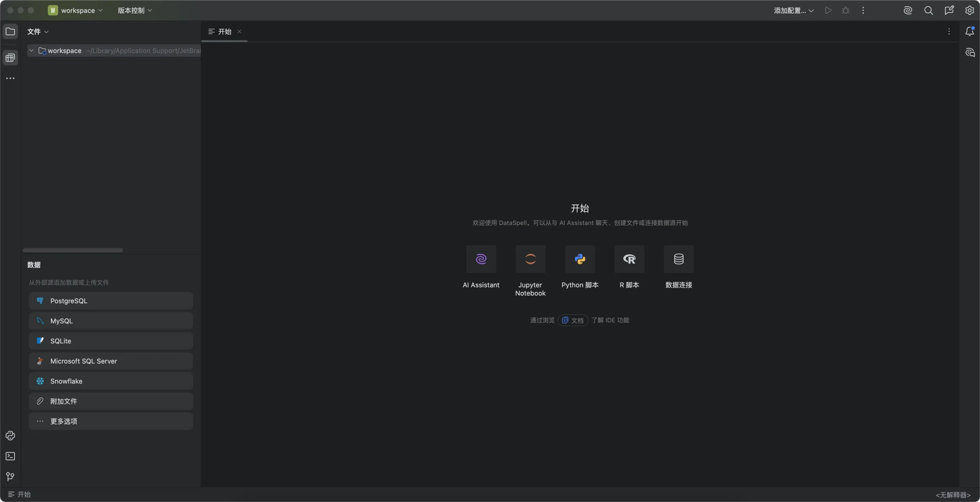Open the database connection tile
The height and width of the screenshot is (502, 980).
pyautogui.click(x=678, y=259)
